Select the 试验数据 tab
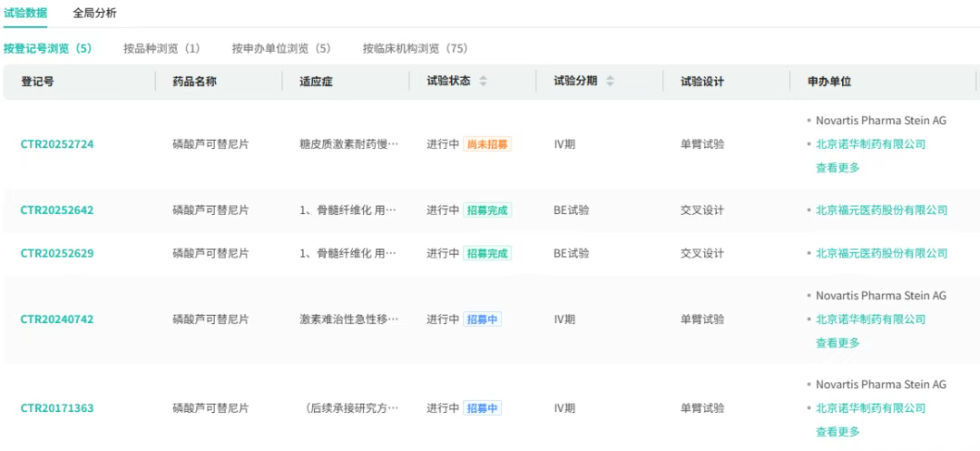Screen dimensions: 980x451 pos(25,14)
